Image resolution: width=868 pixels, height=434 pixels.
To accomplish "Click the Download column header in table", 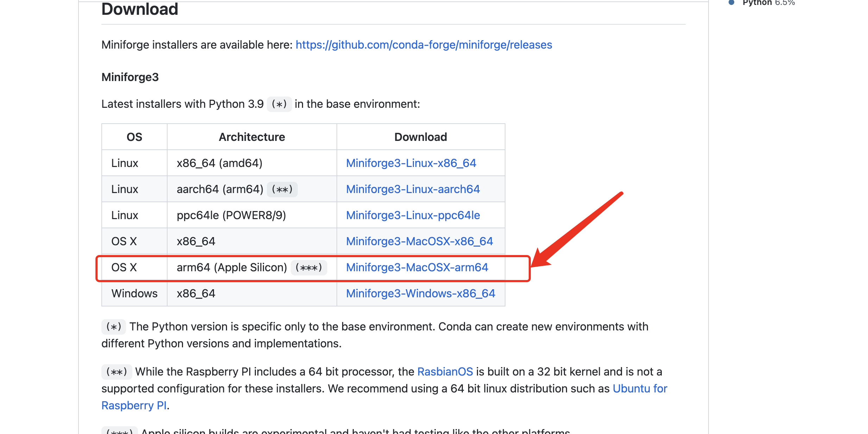I will click(x=420, y=137).
